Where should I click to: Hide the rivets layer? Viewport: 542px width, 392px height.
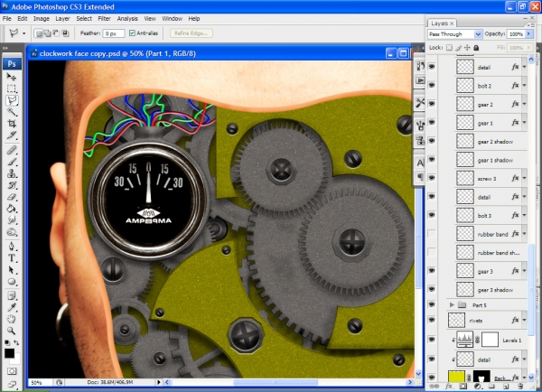point(432,320)
